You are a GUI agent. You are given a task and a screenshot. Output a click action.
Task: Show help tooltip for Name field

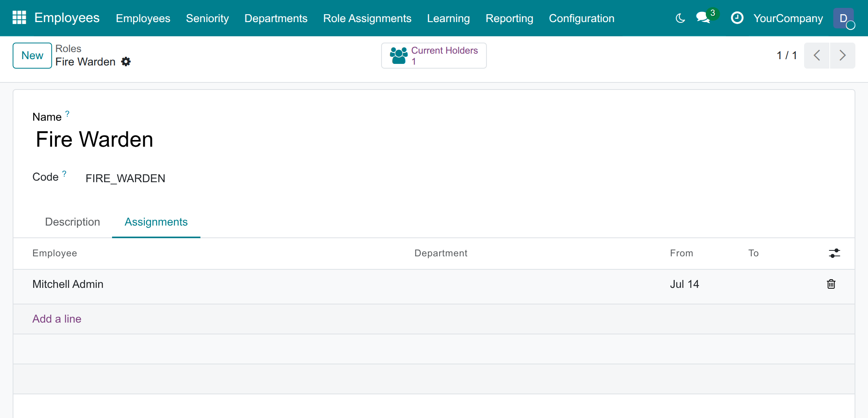point(67,114)
